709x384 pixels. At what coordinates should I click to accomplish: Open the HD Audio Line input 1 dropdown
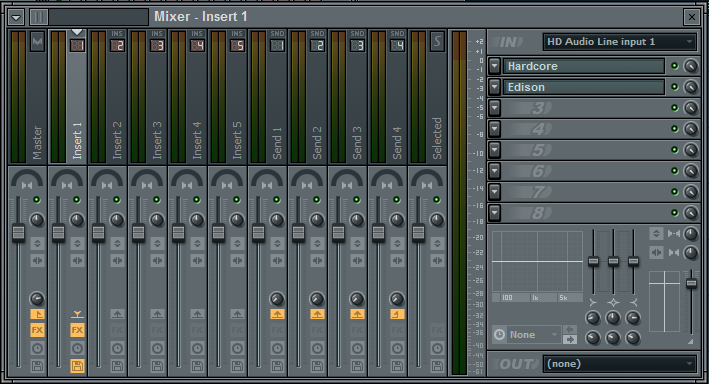pos(619,42)
